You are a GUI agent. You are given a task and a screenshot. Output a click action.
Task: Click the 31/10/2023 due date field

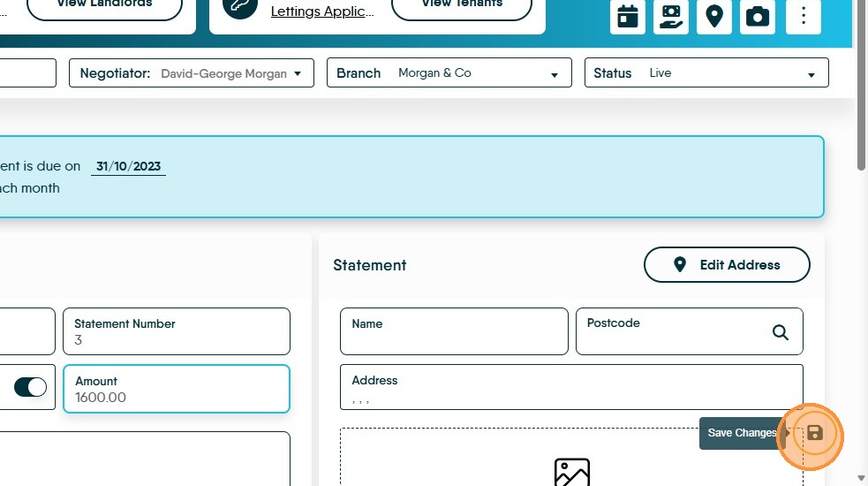pos(128,166)
